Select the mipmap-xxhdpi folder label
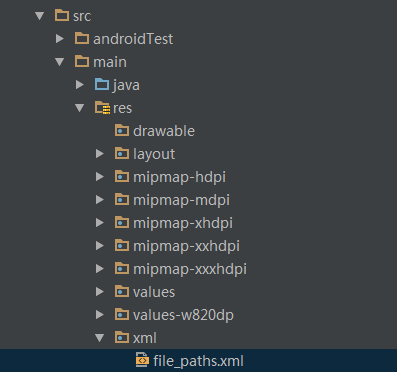397x372 pixels. (x=186, y=246)
